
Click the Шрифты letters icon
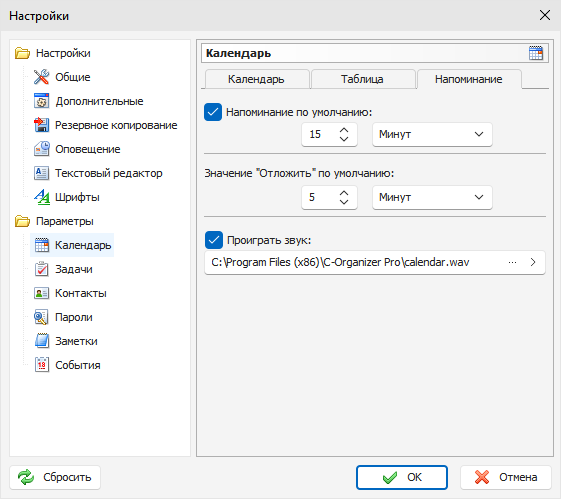[42, 197]
